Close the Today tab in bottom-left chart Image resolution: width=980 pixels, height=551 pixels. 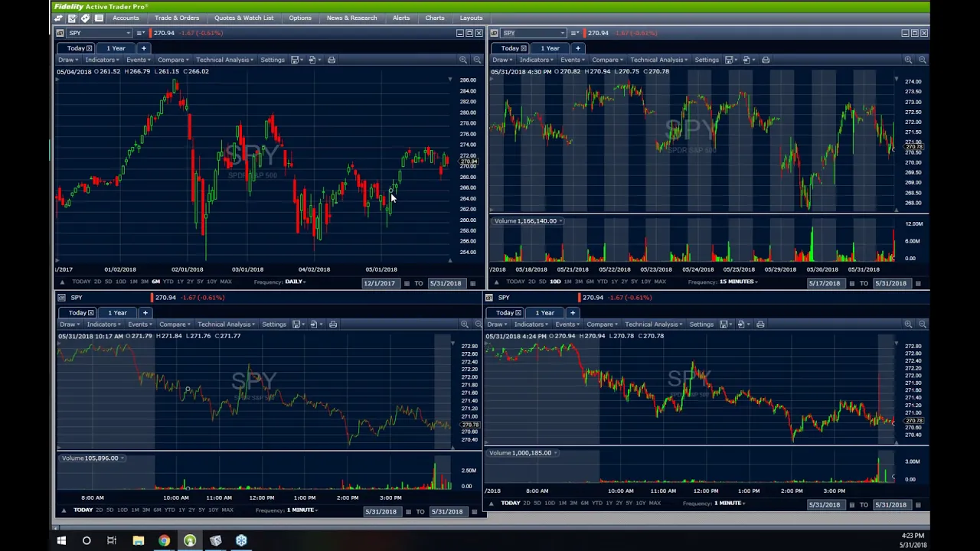coord(90,313)
